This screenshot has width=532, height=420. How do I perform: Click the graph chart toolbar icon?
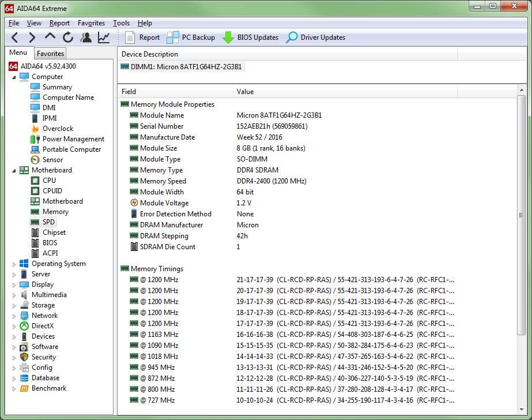click(104, 37)
